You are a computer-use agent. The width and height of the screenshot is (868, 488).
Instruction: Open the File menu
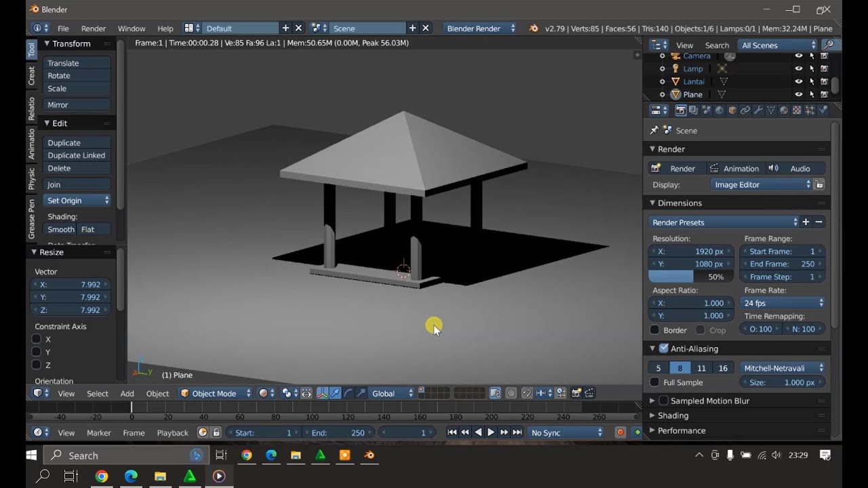(63, 28)
